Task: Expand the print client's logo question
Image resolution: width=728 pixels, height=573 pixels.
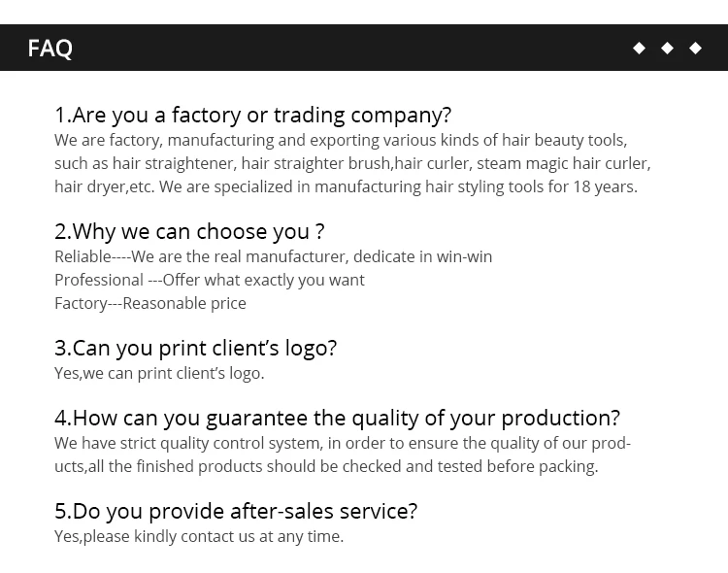Action: coord(195,348)
